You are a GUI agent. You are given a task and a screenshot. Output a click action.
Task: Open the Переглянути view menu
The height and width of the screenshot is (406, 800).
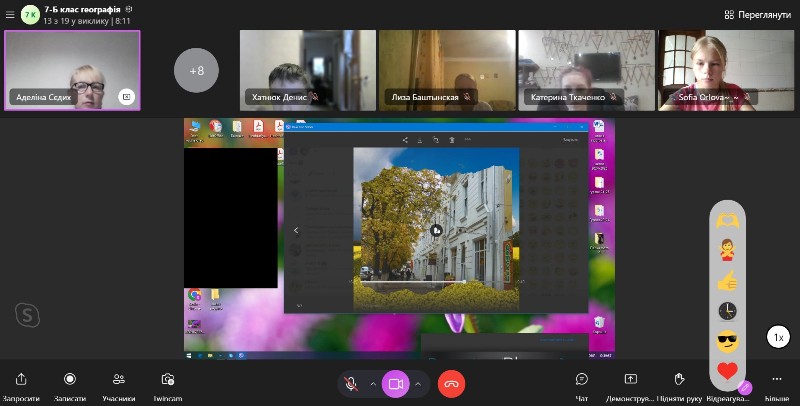point(757,14)
